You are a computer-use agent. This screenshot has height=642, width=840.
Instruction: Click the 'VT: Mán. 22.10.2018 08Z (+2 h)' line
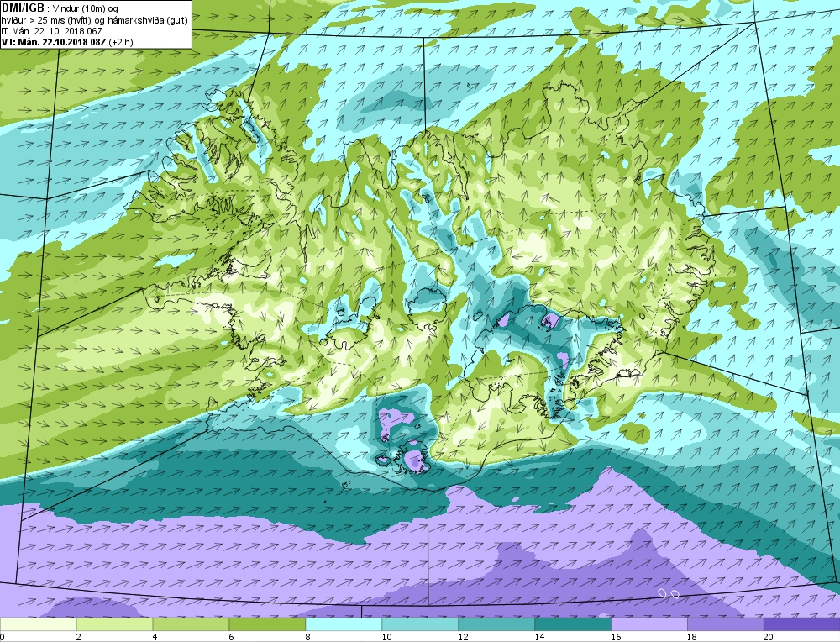pyautogui.click(x=67, y=41)
